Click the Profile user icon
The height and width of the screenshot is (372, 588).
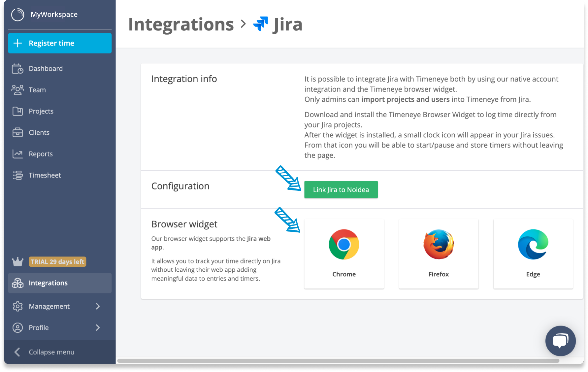point(17,328)
